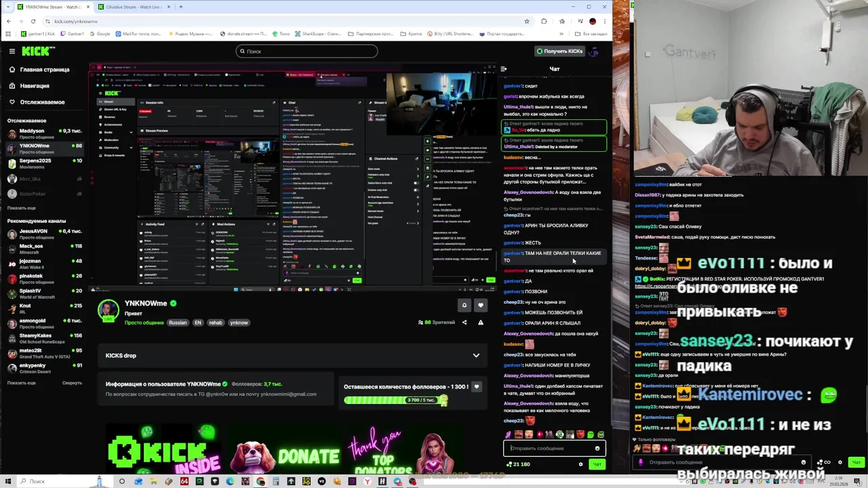This screenshot has width=868, height=488.
Task: Open the Просто общение category link
Action: point(144,323)
